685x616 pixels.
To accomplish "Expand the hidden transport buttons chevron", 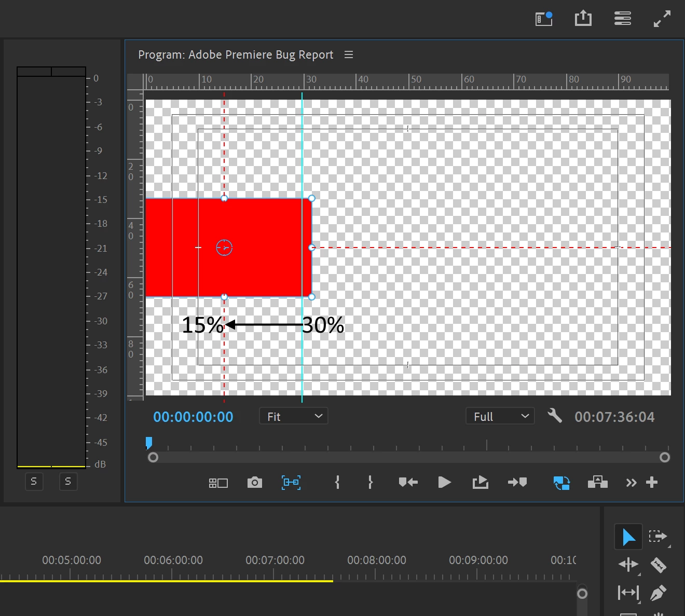I will click(x=631, y=483).
